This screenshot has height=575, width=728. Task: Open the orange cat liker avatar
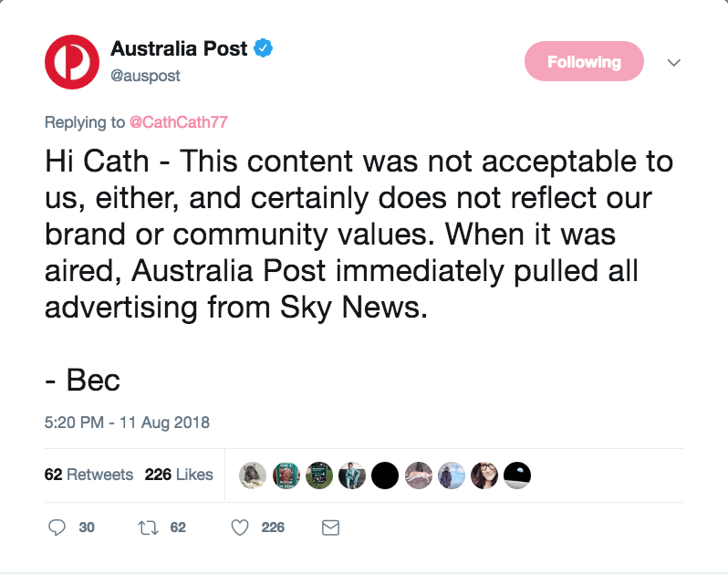tap(418, 475)
